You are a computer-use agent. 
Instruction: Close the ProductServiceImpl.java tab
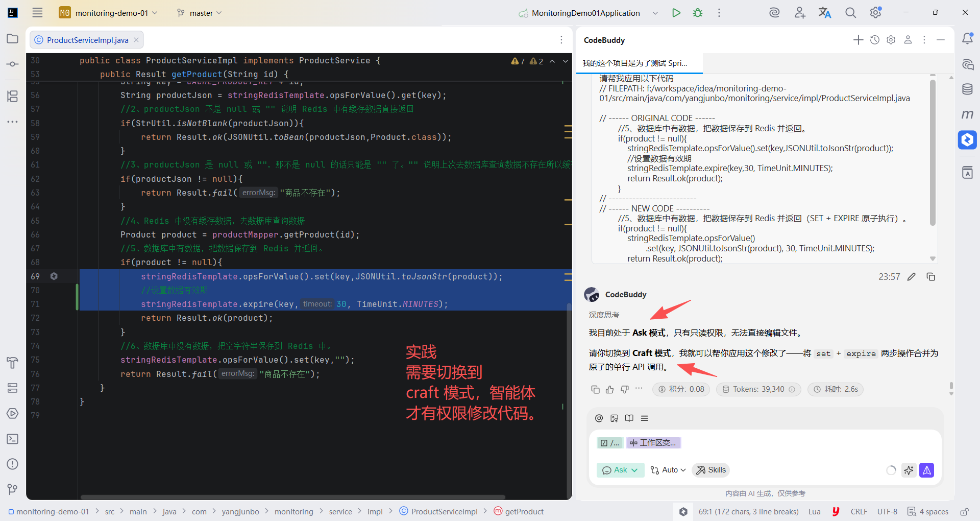(136, 40)
